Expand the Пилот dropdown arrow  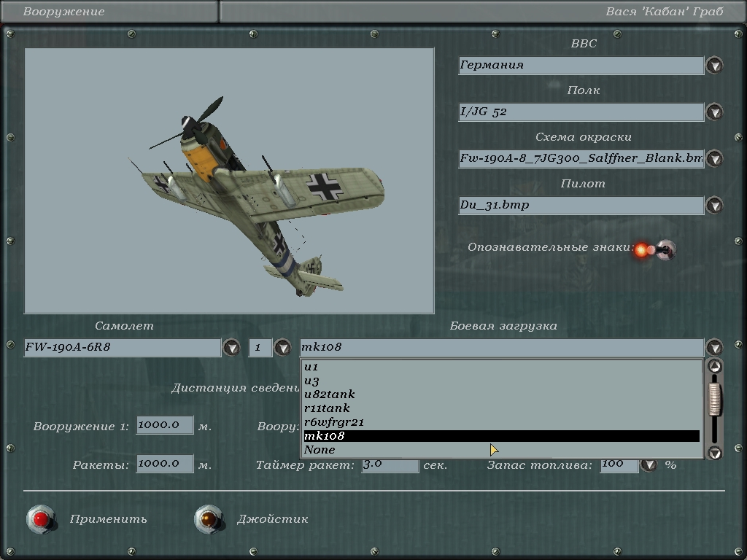[715, 206]
